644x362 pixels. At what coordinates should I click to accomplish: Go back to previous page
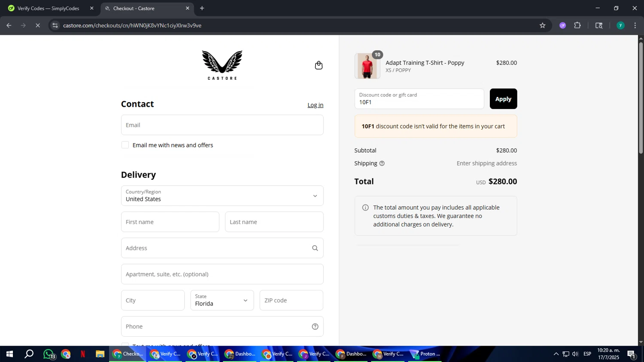[x=9, y=25]
